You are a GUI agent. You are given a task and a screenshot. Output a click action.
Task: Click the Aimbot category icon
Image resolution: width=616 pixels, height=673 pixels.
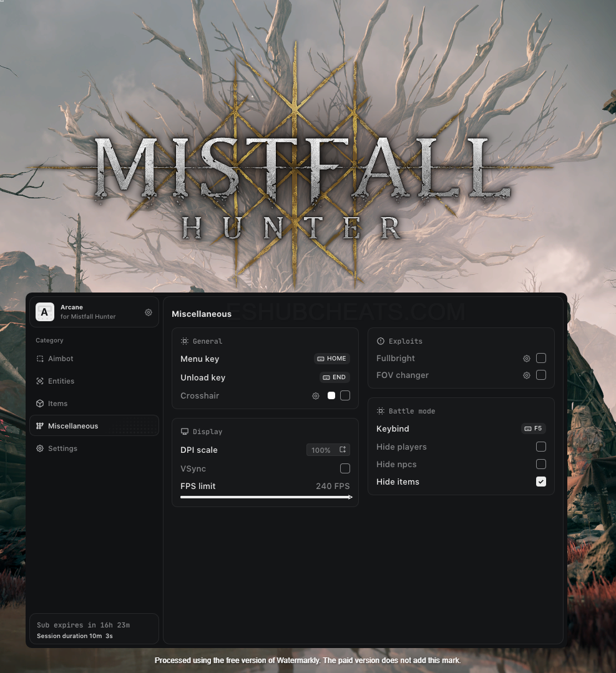(x=40, y=359)
